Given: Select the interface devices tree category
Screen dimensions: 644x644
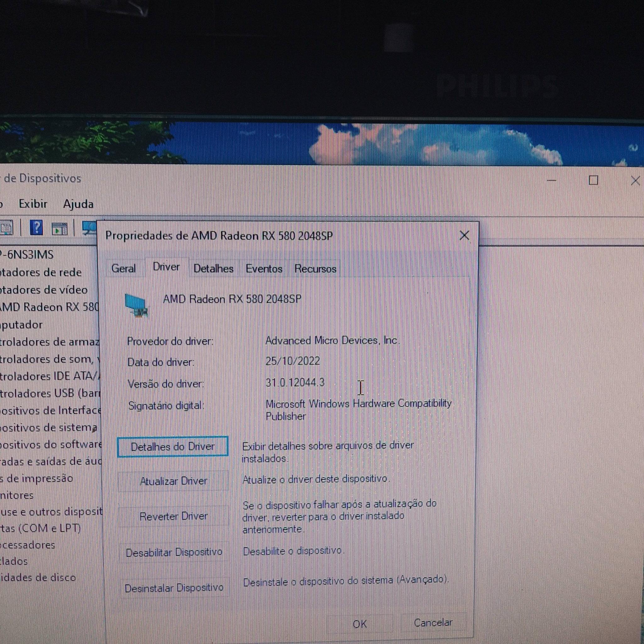Looking at the screenshot, I should tap(50, 410).
